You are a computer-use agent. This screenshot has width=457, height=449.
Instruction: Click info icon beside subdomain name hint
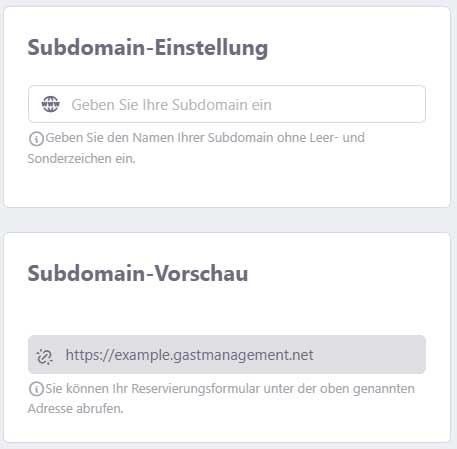coord(36,139)
